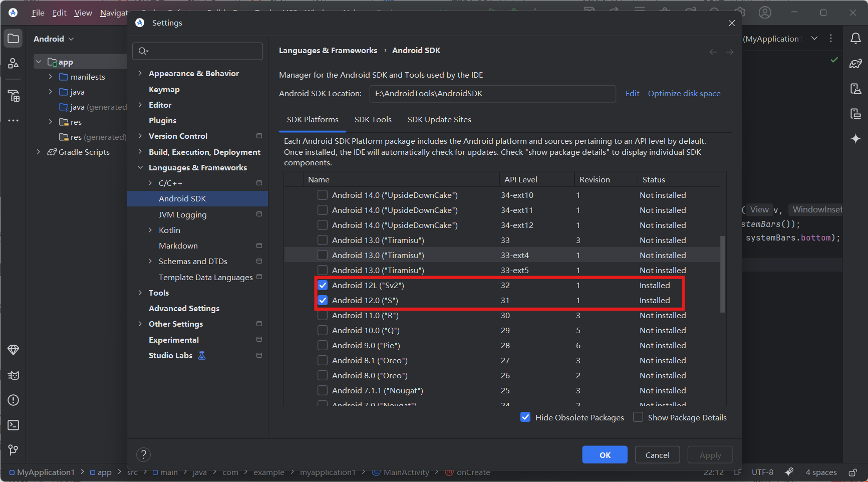
Task: Open the Gradle elephant icon in right sidebar
Action: tap(855, 64)
